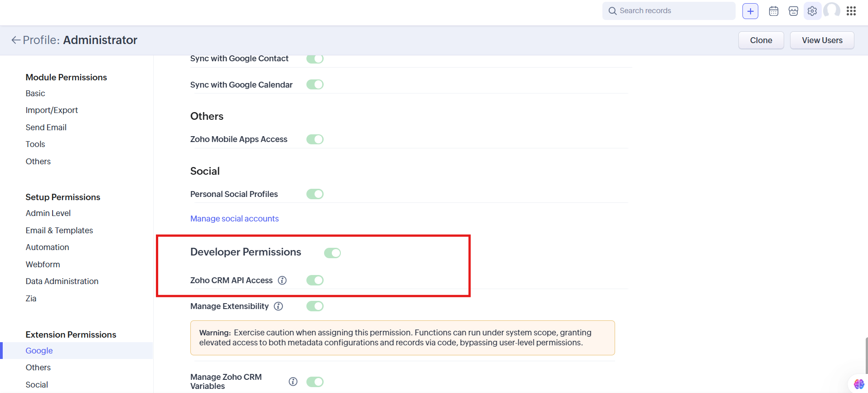The width and height of the screenshot is (868, 393).
Task: Click the back arrow beside Profile: Administrator
Action: (15, 40)
